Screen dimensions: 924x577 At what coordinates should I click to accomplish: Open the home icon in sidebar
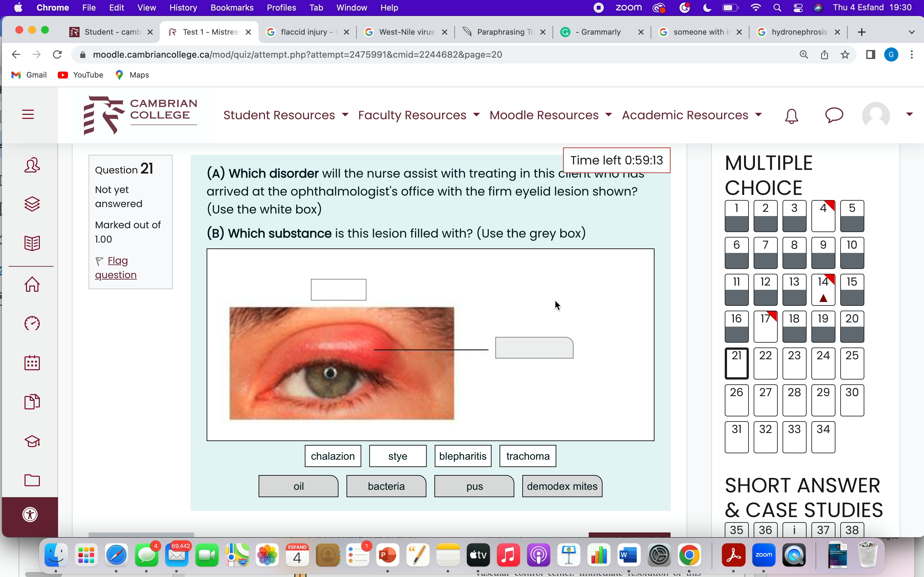[32, 284]
